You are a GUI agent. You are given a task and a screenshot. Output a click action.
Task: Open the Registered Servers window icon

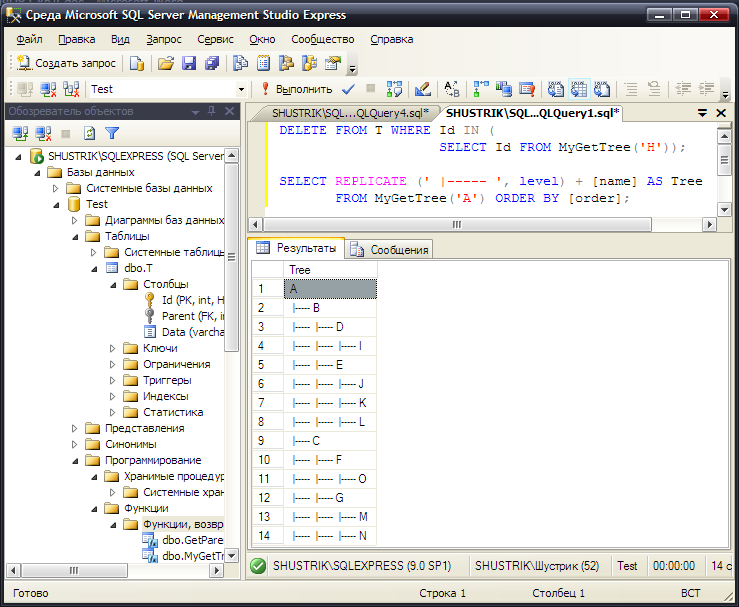click(240, 63)
